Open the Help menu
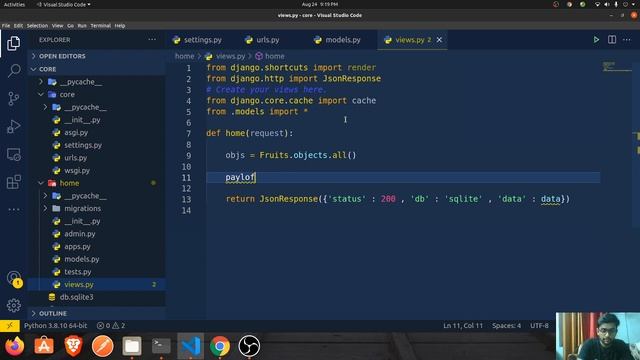 point(120,25)
